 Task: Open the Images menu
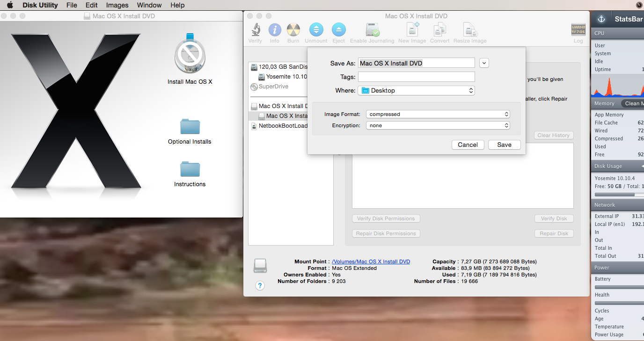(117, 5)
